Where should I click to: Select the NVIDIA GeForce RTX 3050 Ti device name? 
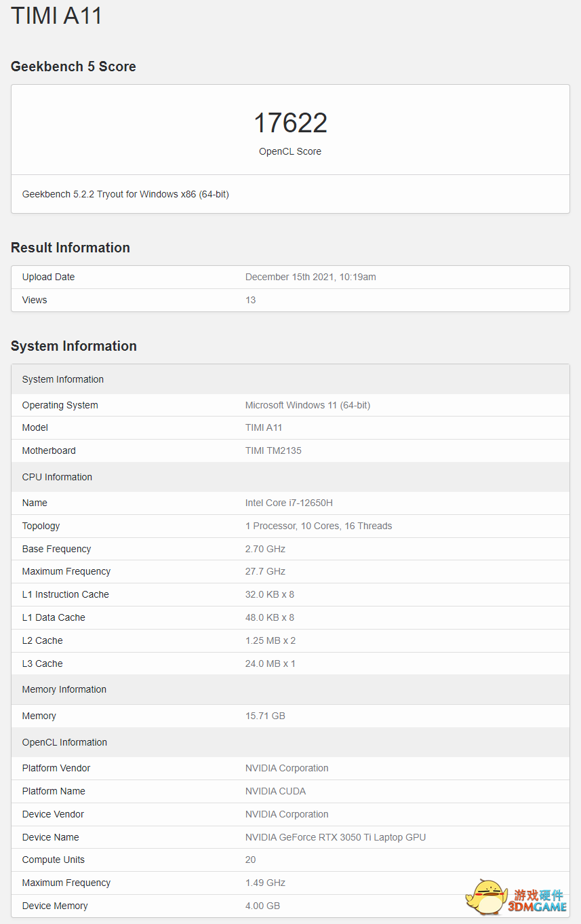pyautogui.click(x=336, y=837)
